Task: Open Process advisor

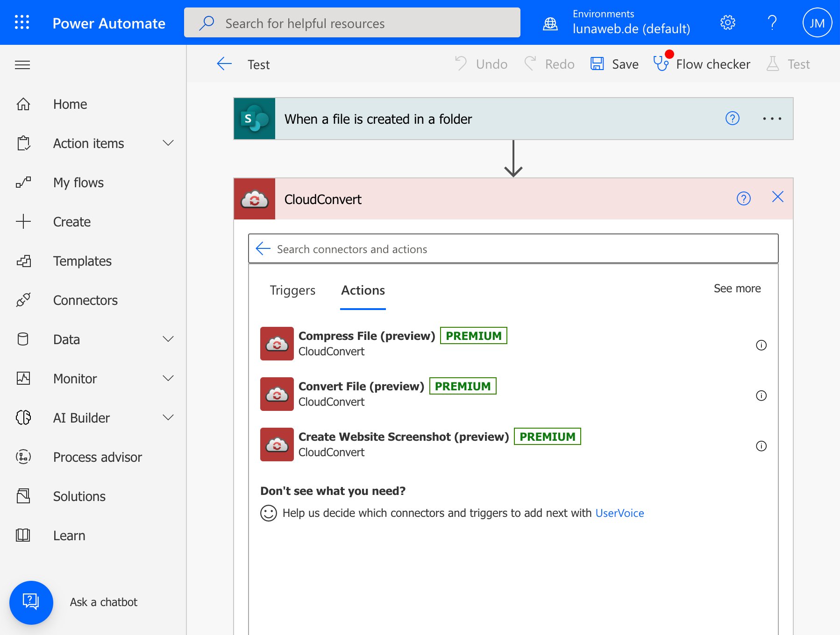Action: (x=97, y=457)
